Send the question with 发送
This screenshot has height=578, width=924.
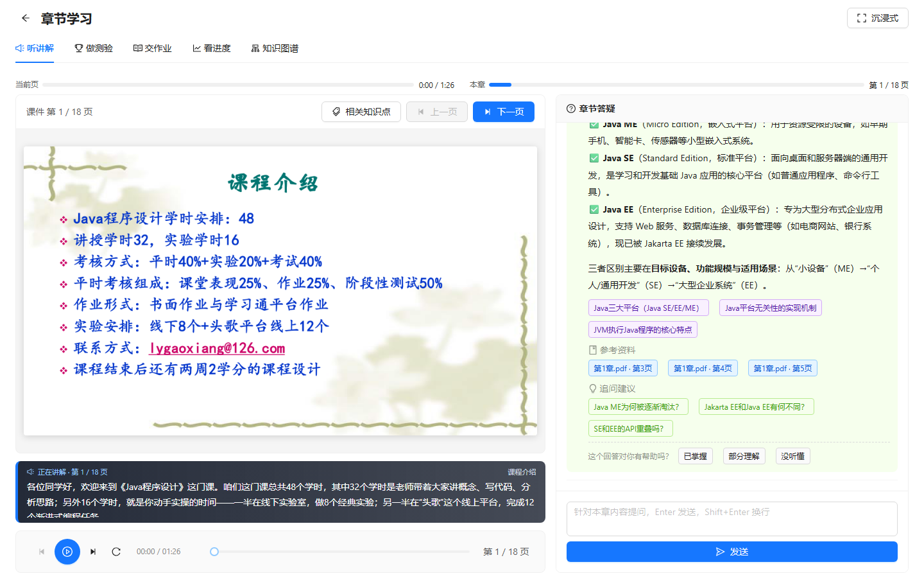pyautogui.click(x=732, y=552)
